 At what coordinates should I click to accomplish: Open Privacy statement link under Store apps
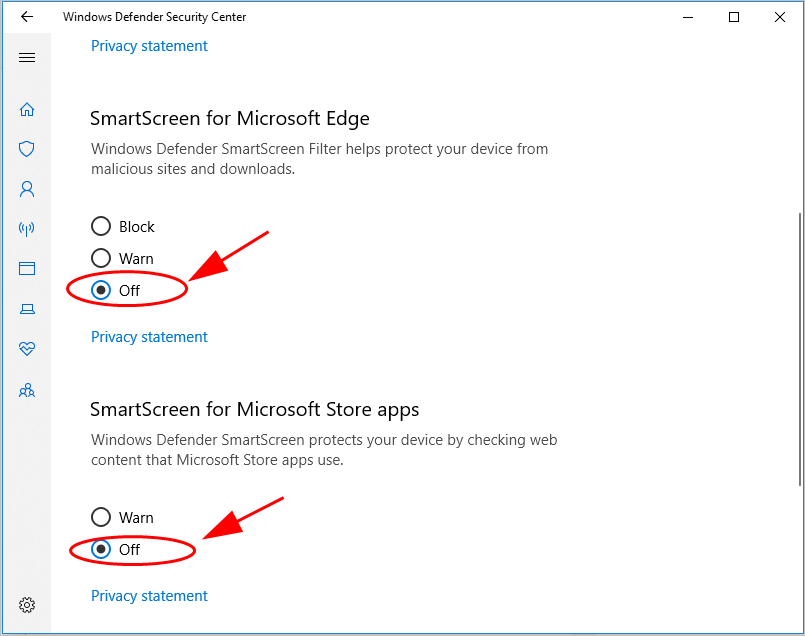(149, 596)
